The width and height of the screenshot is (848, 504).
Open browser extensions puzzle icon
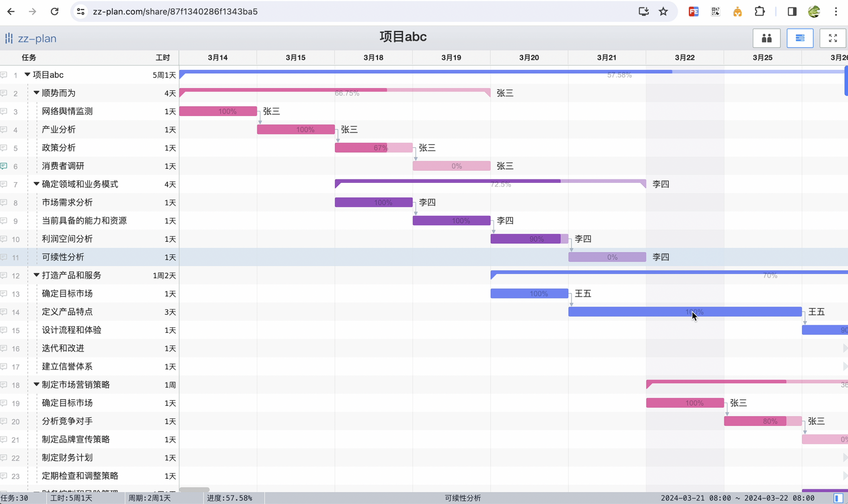click(759, 12)
